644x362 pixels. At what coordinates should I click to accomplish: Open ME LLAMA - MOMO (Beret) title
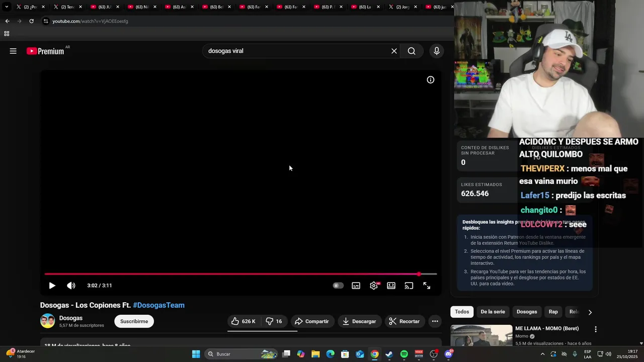(547, 328)
